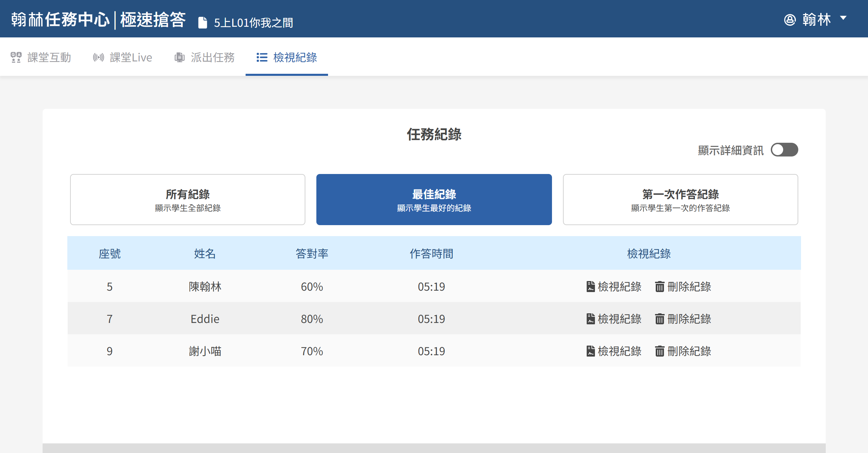Click the document icon beside 5上L01你我之間
This screenshot has height=453, width=868.
click(x=203, y=23)
